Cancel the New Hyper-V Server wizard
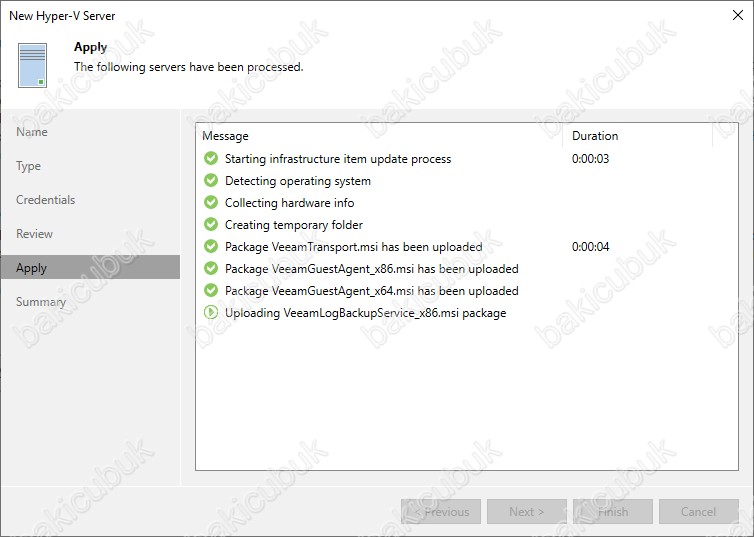 (x=699, y=512)
